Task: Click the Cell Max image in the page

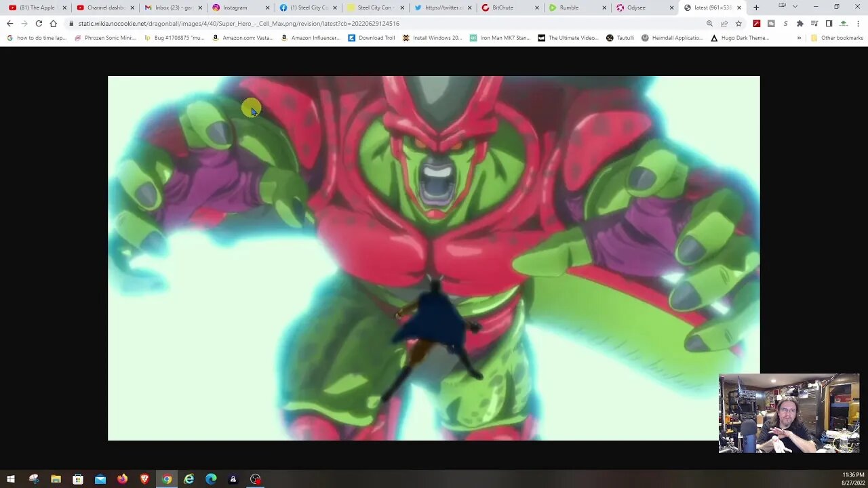Action: 434,258
